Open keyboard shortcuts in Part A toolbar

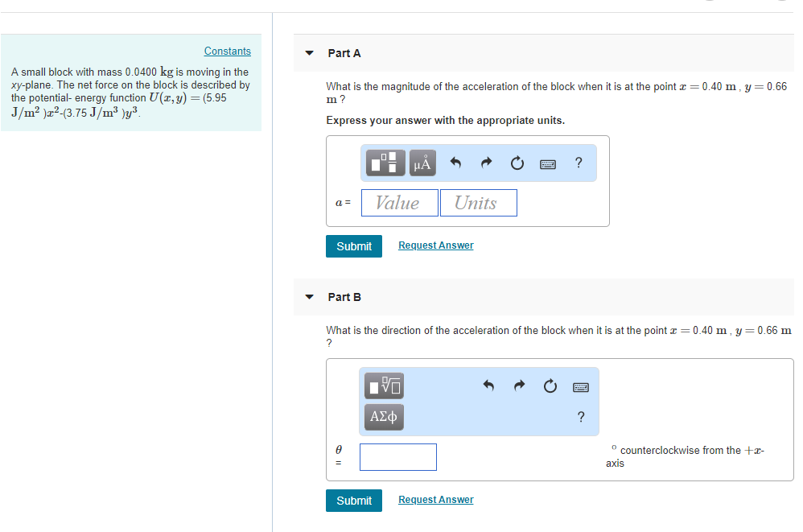click(547, 163)
